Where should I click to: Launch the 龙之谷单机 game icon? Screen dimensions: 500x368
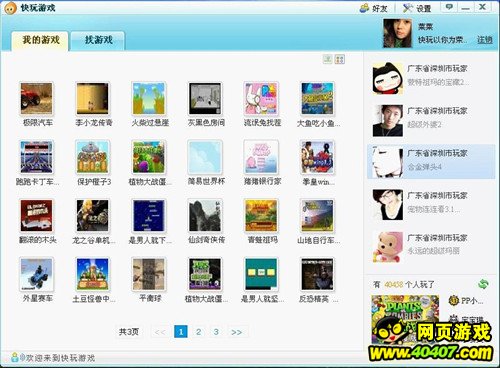click(92, 216)
